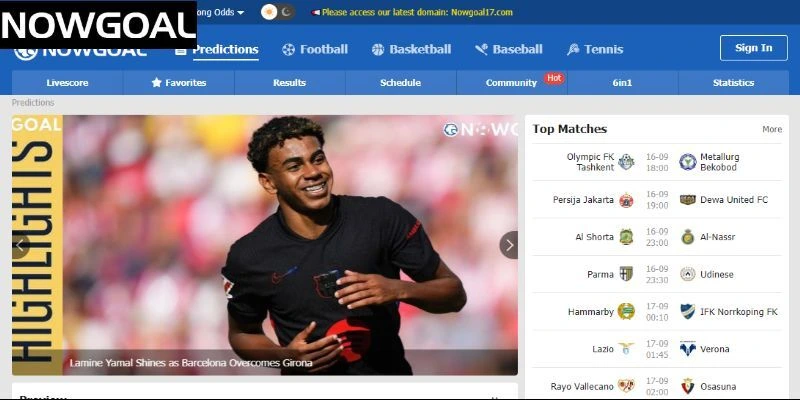Click the Football soccer ball icon
Image resolution: width=800 pixels, height=400 pixels.
(x=288, y=49)
